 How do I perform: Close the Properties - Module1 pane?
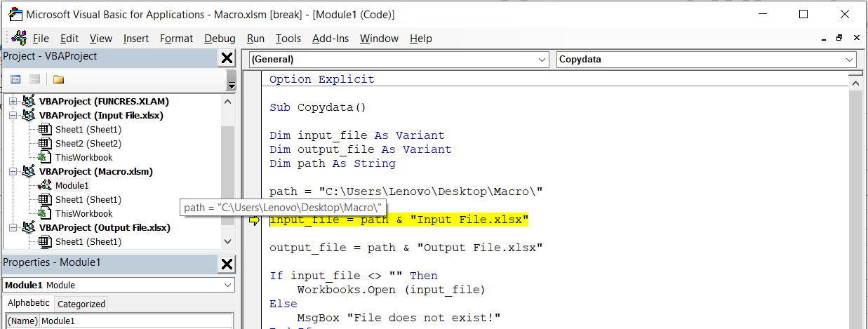coord(227,264)
